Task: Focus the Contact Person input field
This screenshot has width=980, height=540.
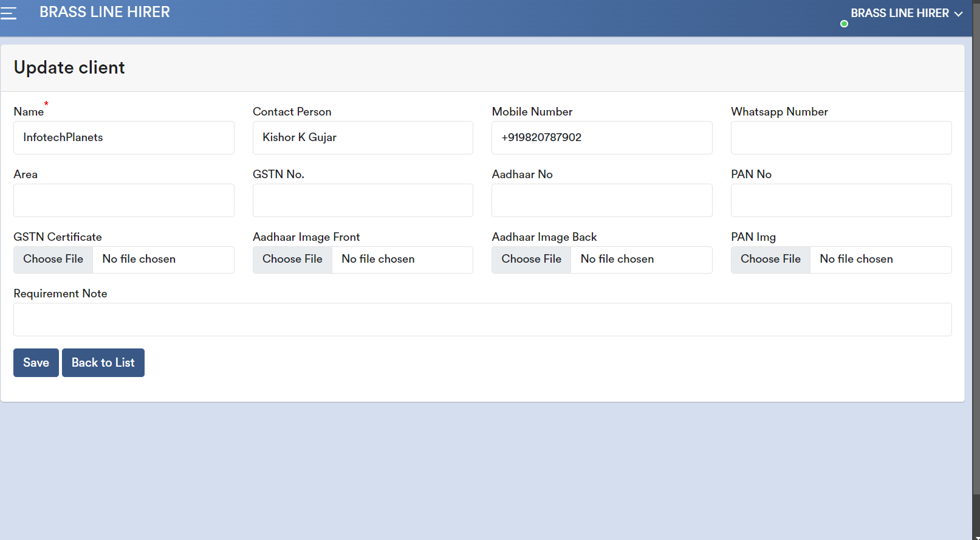Action: pyautogui.click(x=363, y=137)
